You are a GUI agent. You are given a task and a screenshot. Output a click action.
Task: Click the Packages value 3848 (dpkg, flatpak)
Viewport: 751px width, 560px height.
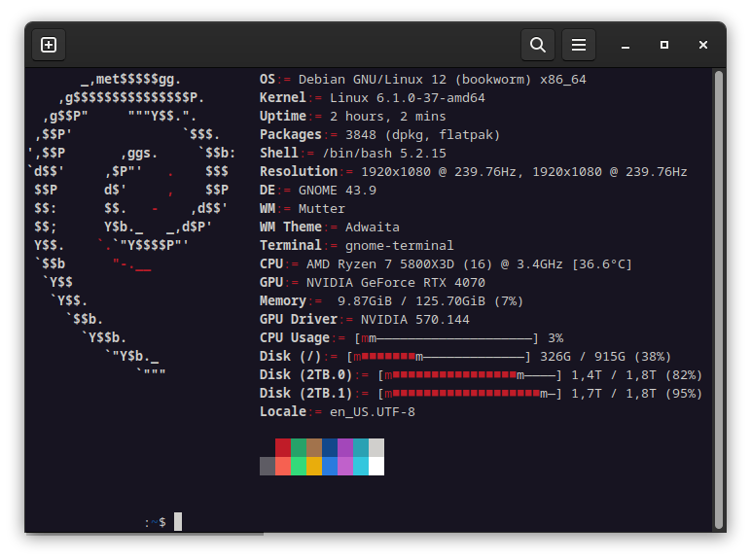coord(422,135)
